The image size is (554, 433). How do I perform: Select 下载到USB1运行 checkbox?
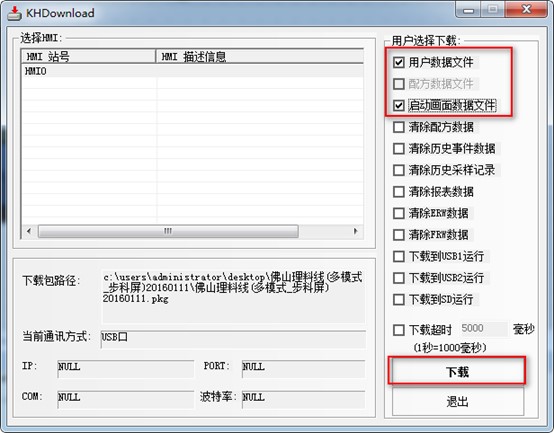point(399,256)
